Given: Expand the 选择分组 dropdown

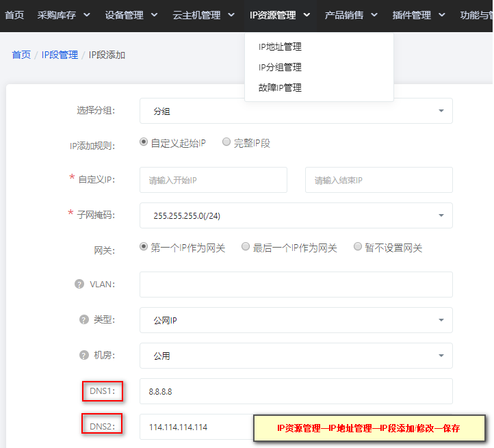Looking at the screenshot, I should coord(296,111).
